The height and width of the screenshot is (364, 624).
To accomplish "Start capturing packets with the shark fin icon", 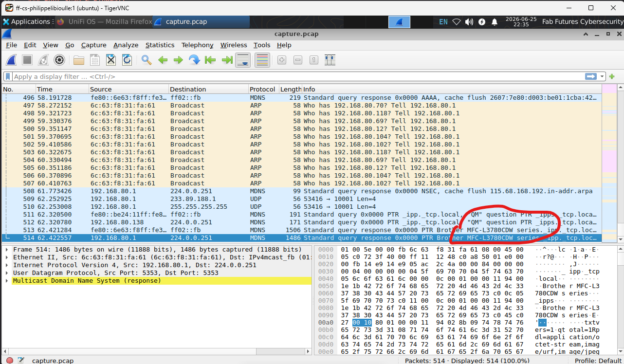I will tap(12, 60).
